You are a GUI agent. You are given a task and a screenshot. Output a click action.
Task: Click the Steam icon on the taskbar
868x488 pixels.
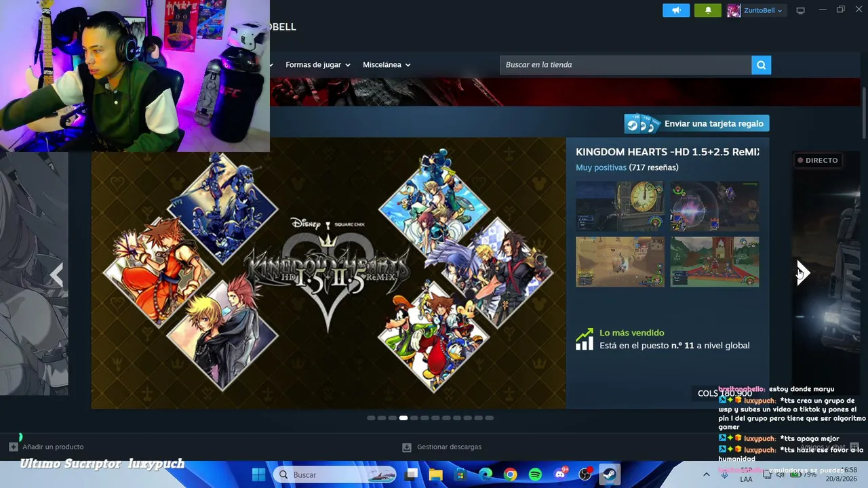610,474
